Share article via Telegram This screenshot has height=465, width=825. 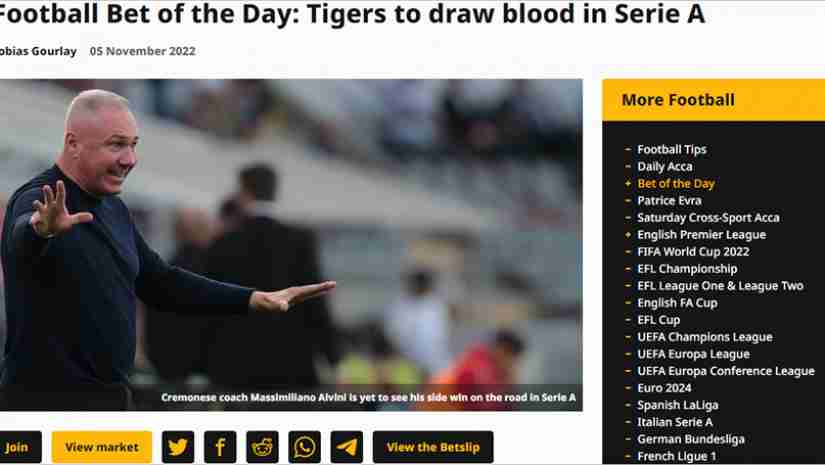(x=347, y=447)
